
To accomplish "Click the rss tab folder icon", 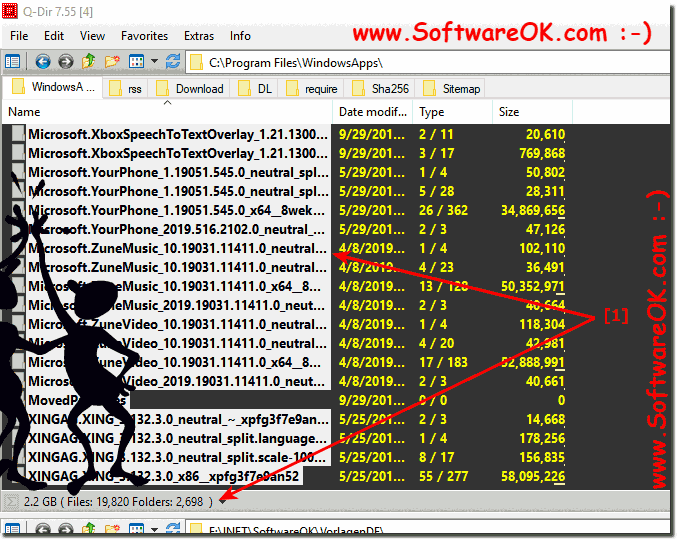I will point(115,88).
